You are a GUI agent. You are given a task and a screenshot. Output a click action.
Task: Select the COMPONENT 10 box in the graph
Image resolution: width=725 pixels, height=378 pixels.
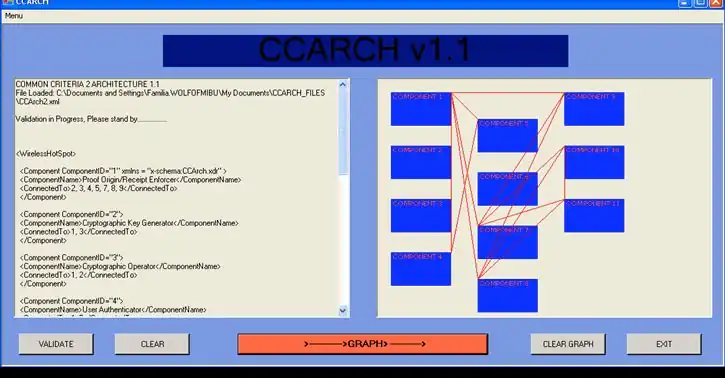pyautogui.click(x=594, y=162)
